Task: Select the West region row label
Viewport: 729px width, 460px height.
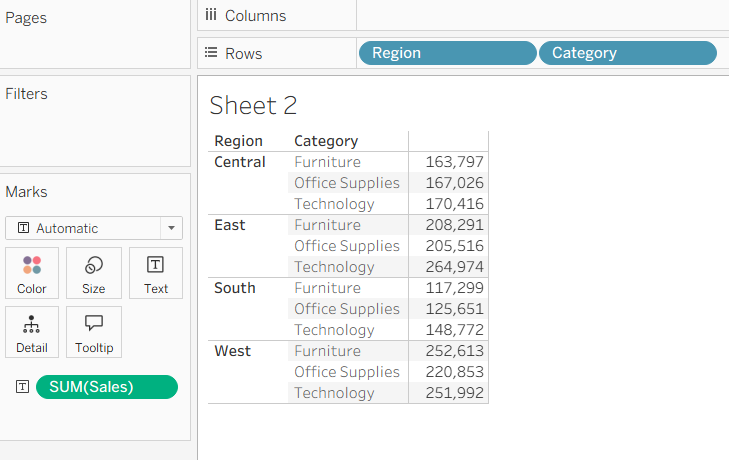Action: click(233, 351)
